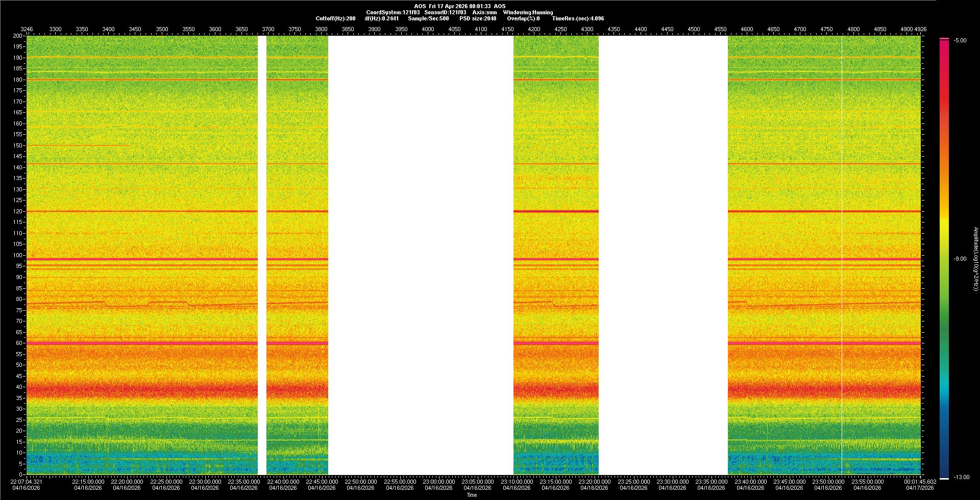
Task: Click the Windowing:Hanning header label
Action: 528,12
